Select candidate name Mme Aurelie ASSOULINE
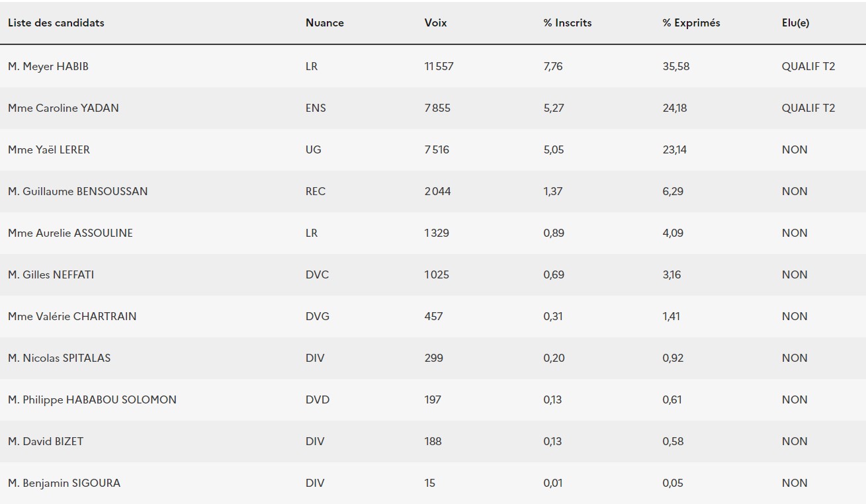Screen dimensions: 866x504 tap(70, 233)
